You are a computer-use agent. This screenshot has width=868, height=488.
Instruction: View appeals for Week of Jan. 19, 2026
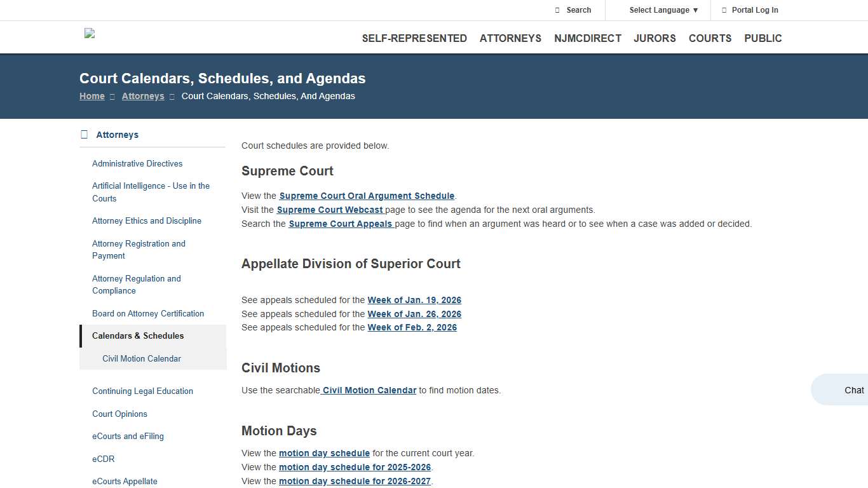point(414,300)
